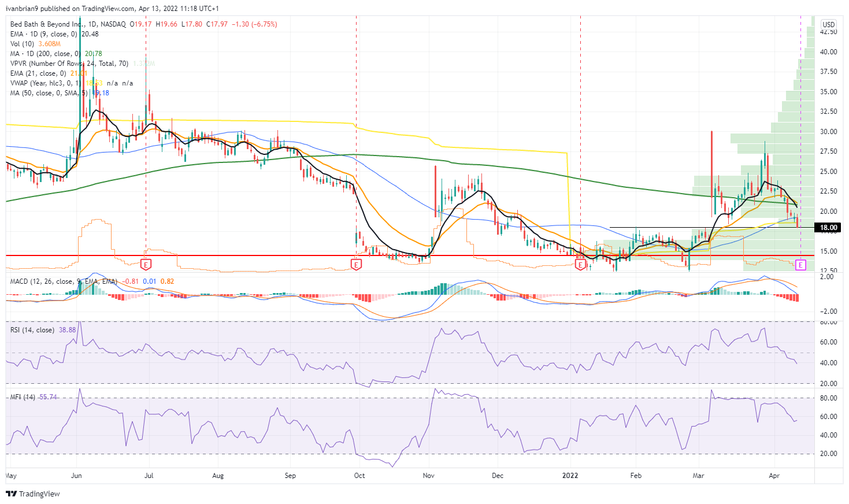Click the 2022 label on time axis
This screenshot has width=849, height=504.
pyautogui.click(x=571, y=476)
